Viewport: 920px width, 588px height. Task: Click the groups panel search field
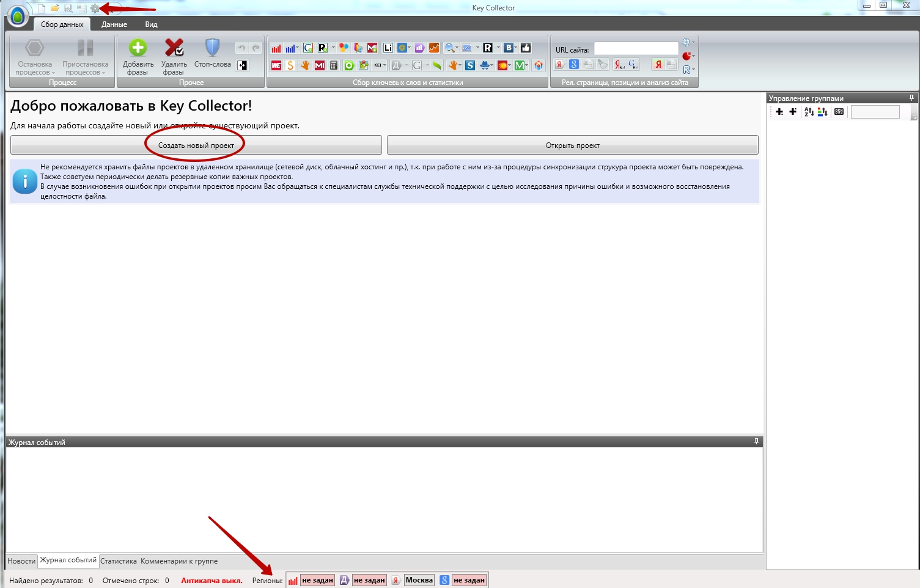point(875,112)
